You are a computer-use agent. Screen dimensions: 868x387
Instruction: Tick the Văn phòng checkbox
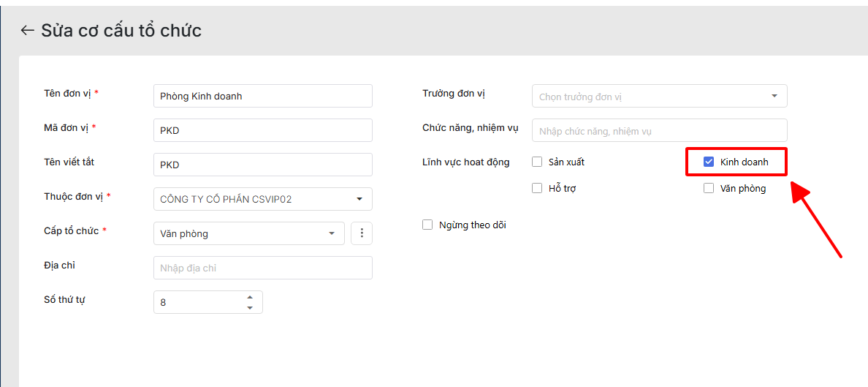click(x=708, y=188)
